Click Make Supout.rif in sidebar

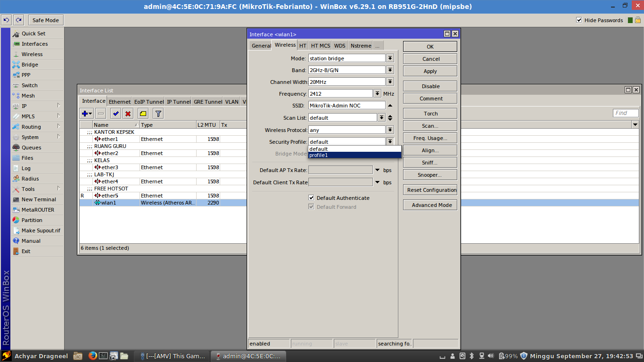tap(41, 230)
